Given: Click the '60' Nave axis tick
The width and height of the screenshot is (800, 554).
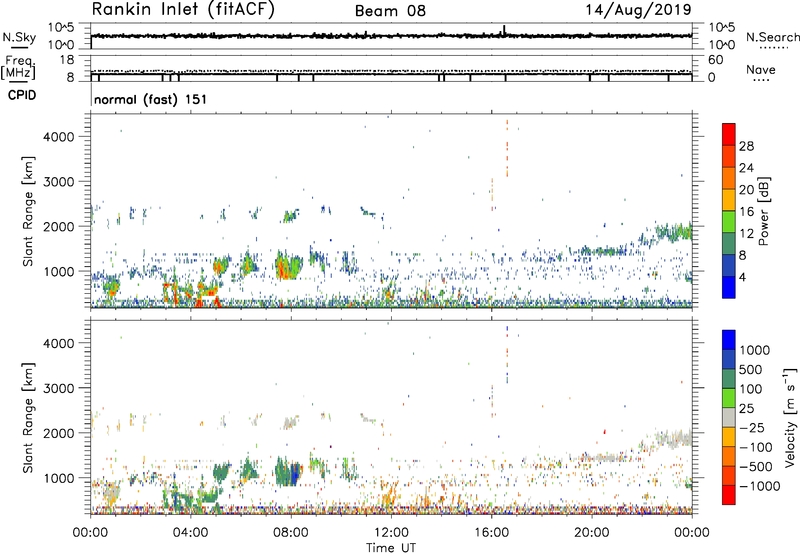Looking at the screenshot, I should (x=715, y=60).
